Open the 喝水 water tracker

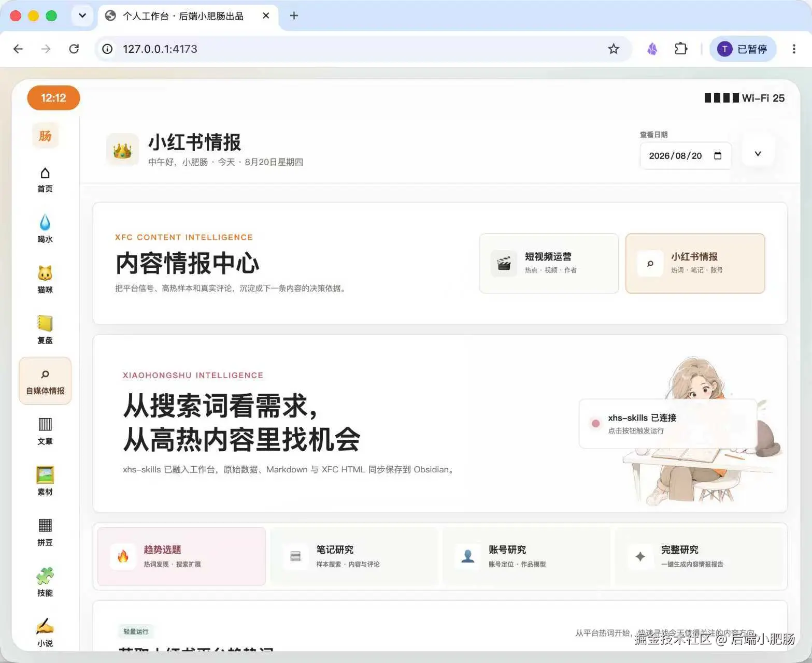[45, 229]
